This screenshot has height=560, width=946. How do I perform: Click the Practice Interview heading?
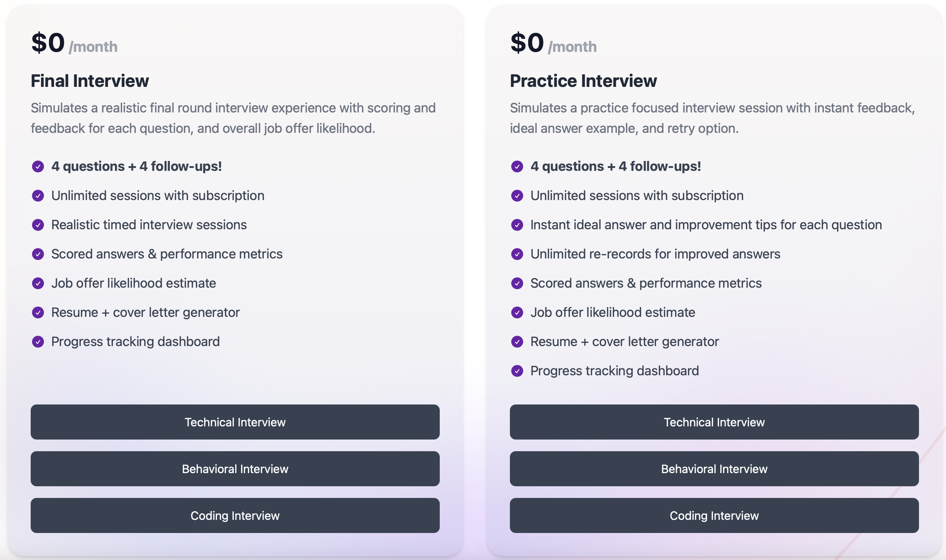(583, 81)
